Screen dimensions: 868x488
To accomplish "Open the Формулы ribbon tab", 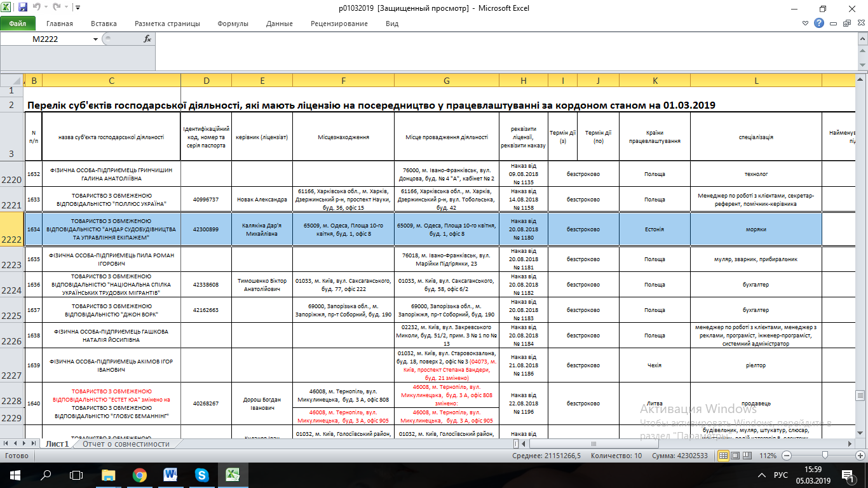I will [x=233, y=24].
